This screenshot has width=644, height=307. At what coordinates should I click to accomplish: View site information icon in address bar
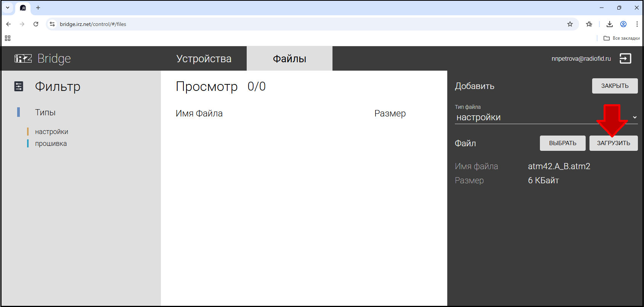coord(52,24)
